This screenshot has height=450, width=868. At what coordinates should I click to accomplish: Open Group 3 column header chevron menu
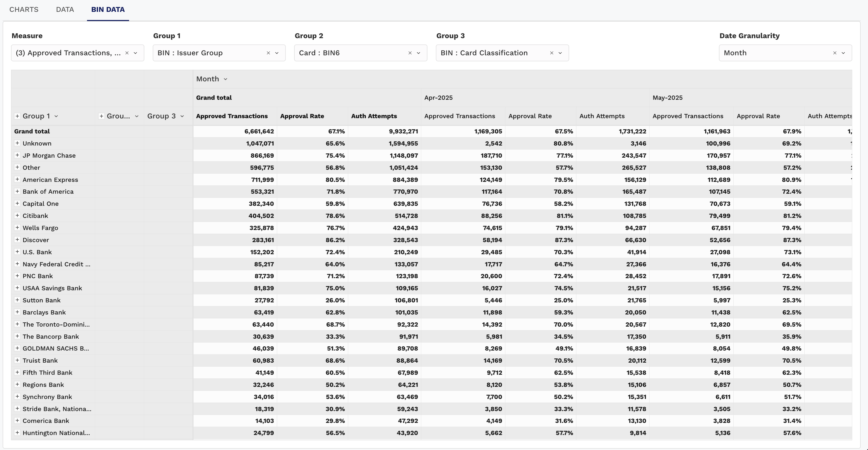[x=182, y=116]
